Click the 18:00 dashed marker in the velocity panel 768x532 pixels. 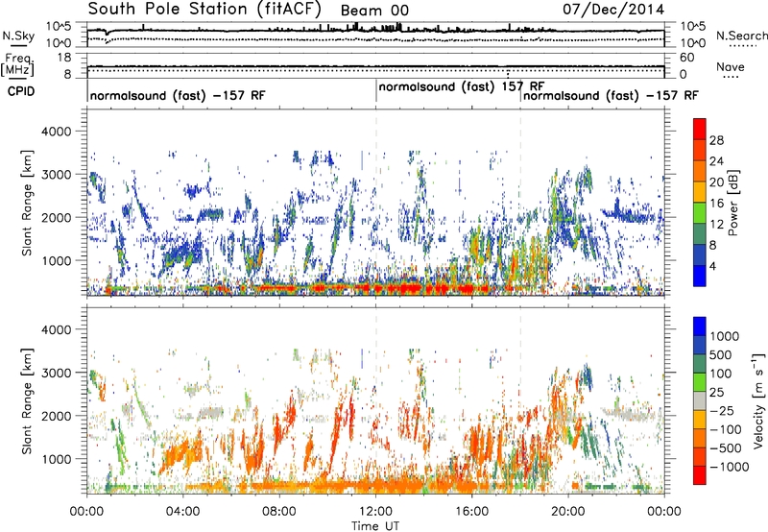point(520,400)
